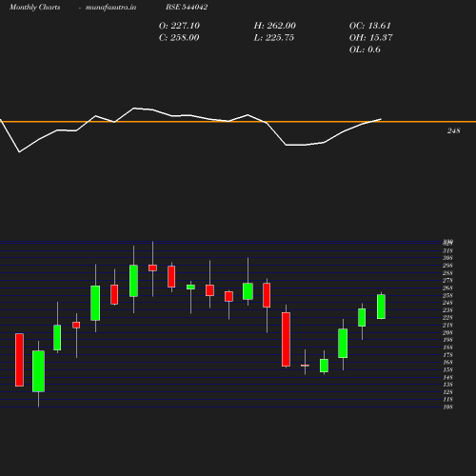Screen dimensions: 476x476
Task: Click the low value "L: 225.75"
Action: click(274, 38)
